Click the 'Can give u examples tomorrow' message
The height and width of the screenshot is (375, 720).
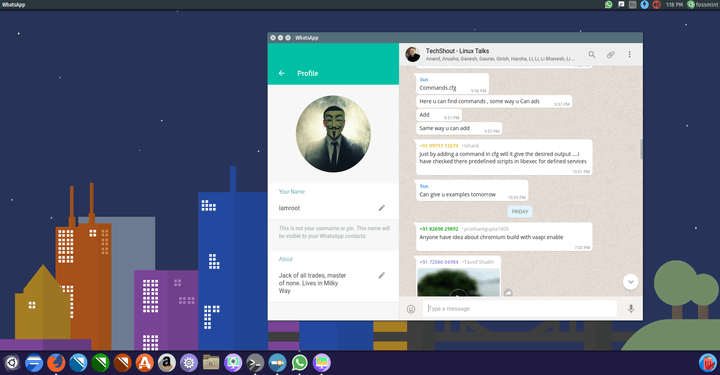(x=472, y=191)
